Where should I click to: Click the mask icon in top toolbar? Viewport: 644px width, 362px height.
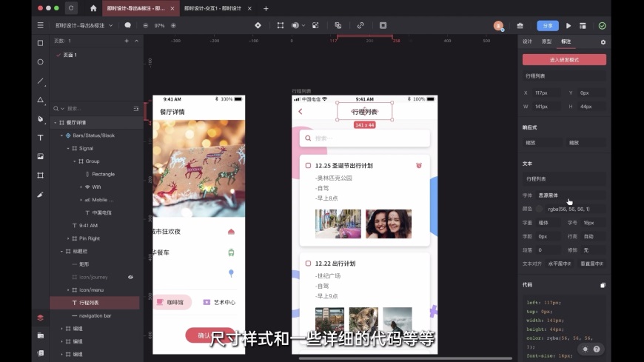click(315, 25)
